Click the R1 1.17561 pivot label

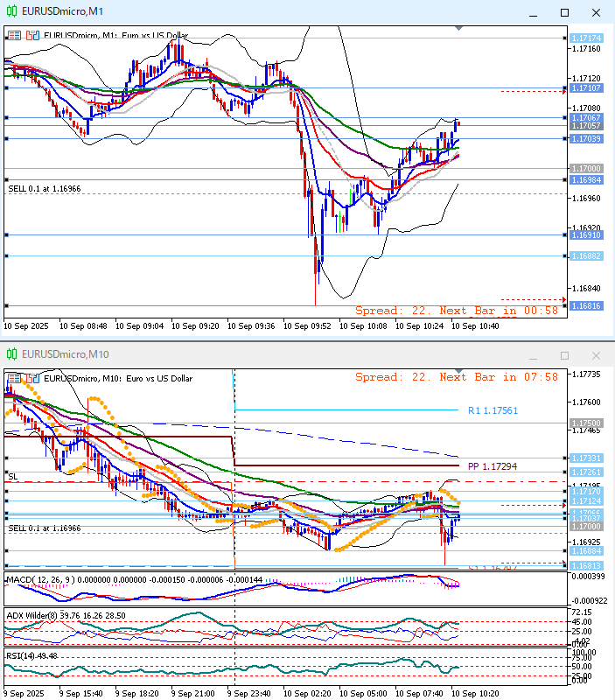point(492,409)
